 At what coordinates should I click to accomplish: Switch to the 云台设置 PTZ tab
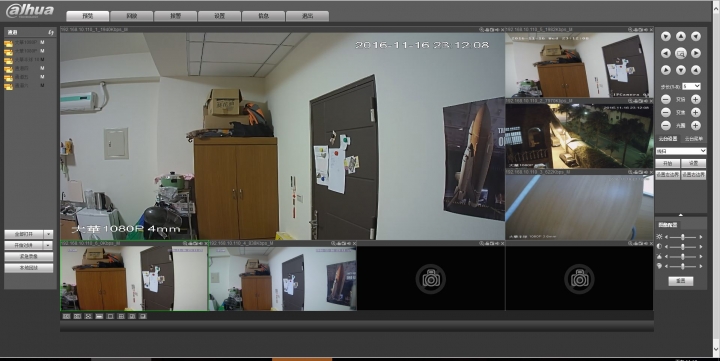point(668,139)
